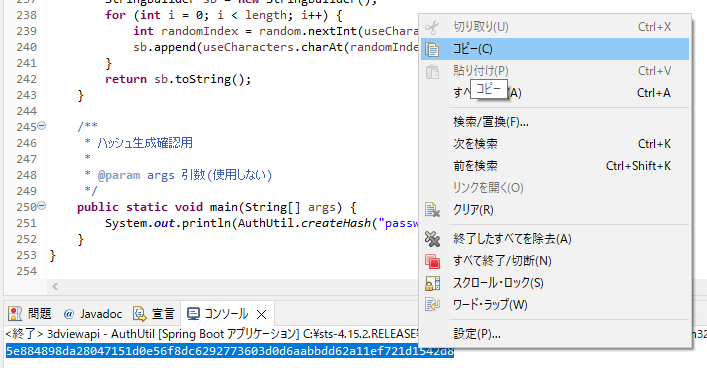Switch to the Javadoc tab
Image resolution: width=707 pixels, height=368 pixels.
pyautogui.click(x=92, y=313)
